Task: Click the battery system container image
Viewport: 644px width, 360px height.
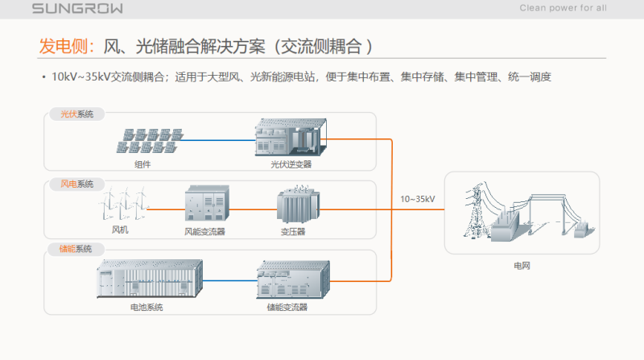Action: click(150, 279)
